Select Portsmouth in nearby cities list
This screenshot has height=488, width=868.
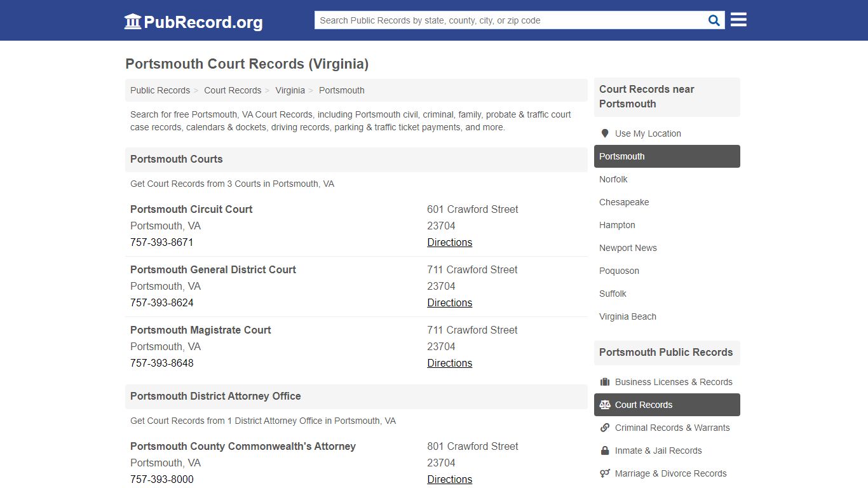(667, 156)
